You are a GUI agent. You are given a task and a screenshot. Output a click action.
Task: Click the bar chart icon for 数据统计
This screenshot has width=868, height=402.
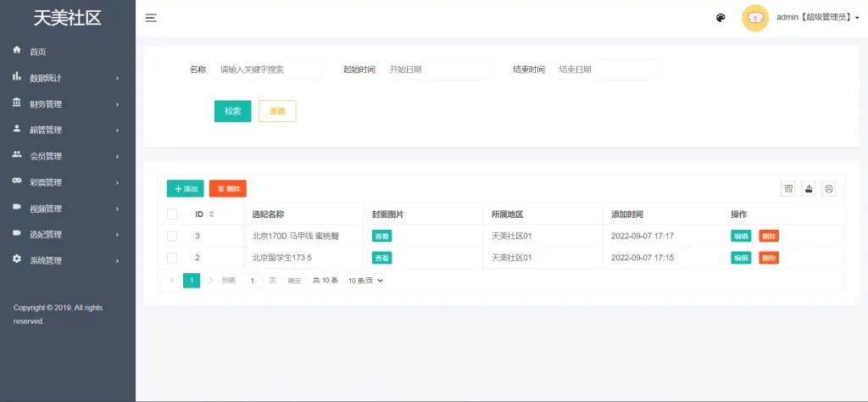click(x=17, y=75)
